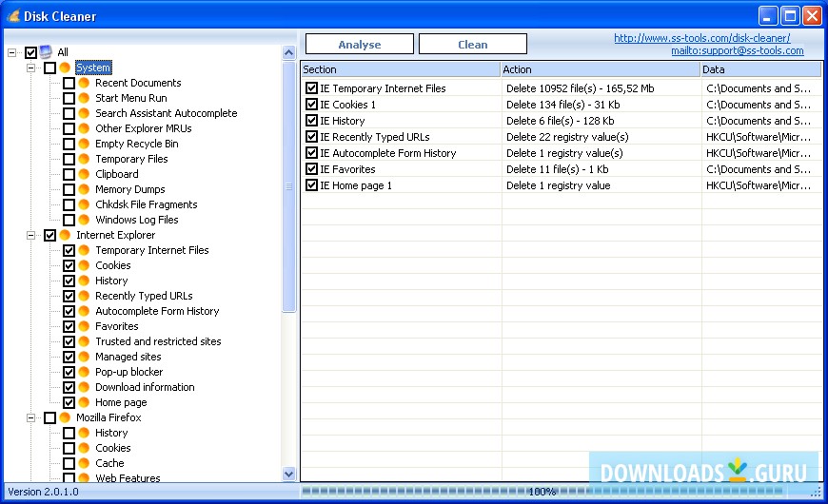This screenshot has height=504, width=828.
Task: Maximize the Disk Cleaner window
Action: pos(790,16)
